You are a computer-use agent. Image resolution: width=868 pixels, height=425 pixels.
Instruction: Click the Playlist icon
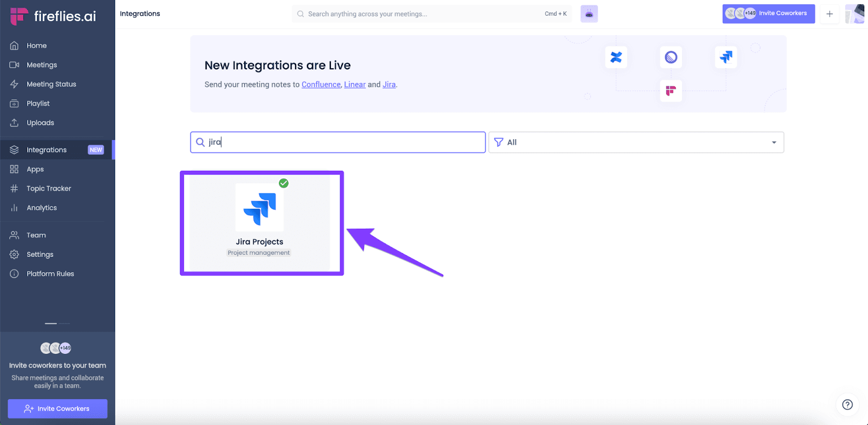click(15, 104)
